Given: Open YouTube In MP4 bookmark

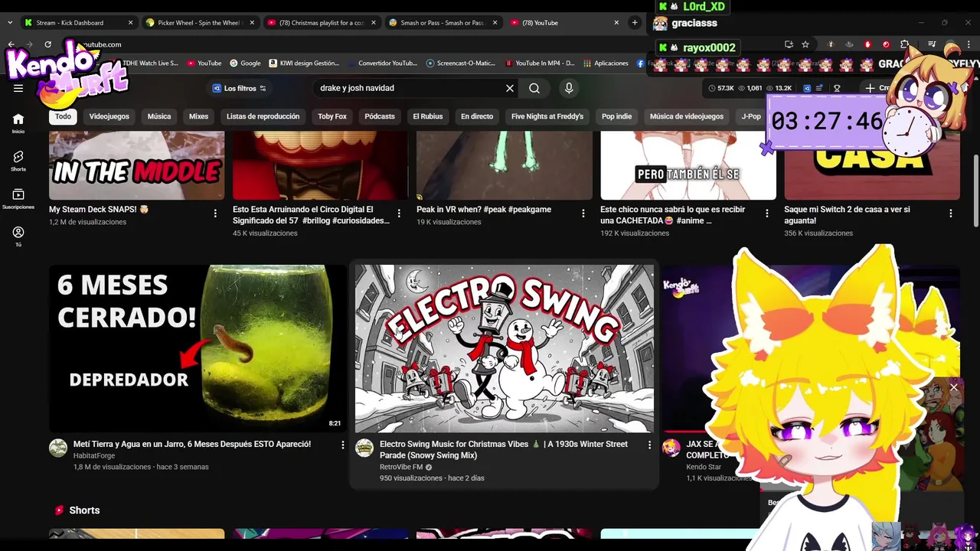Looking at the screenshot, I should [541, 64].
